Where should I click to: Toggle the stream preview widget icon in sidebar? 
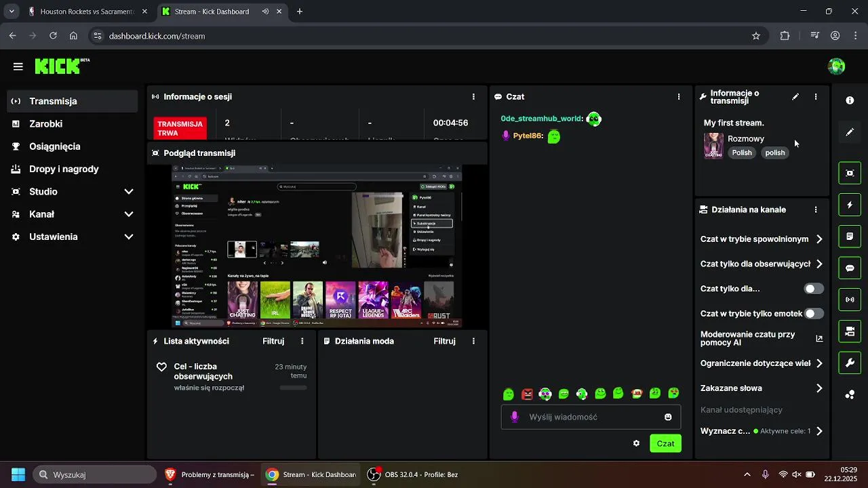pos(850,173)
